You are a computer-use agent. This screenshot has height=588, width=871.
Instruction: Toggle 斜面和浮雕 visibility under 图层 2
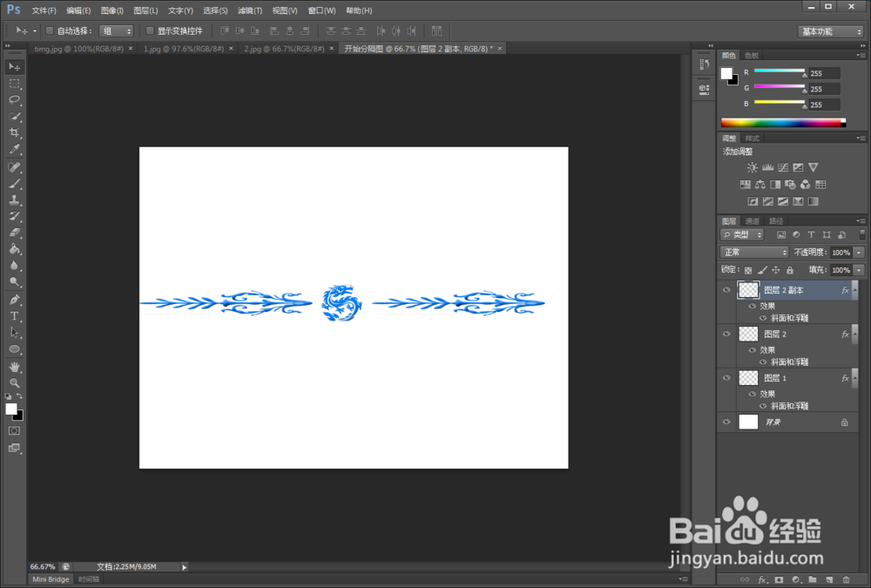click(763, 362)
